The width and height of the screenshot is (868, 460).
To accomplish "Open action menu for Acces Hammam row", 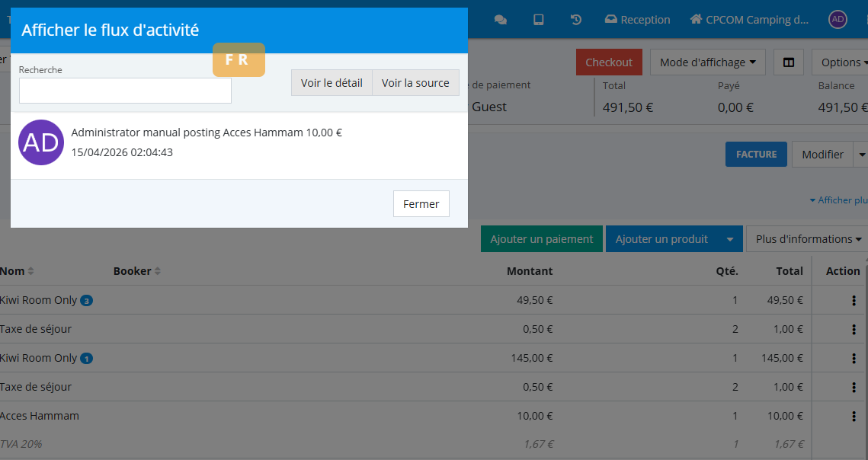I will point(854,416).
